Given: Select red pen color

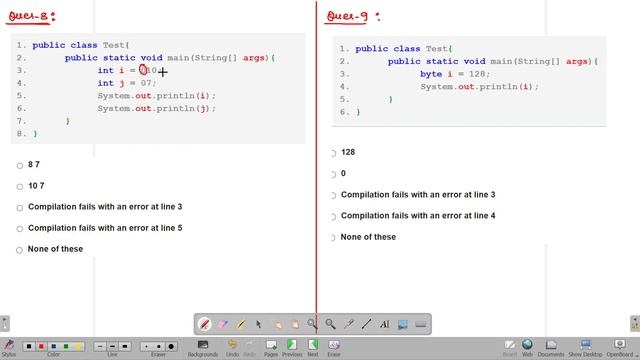Looking at the screenshot, I should point(41,346).
